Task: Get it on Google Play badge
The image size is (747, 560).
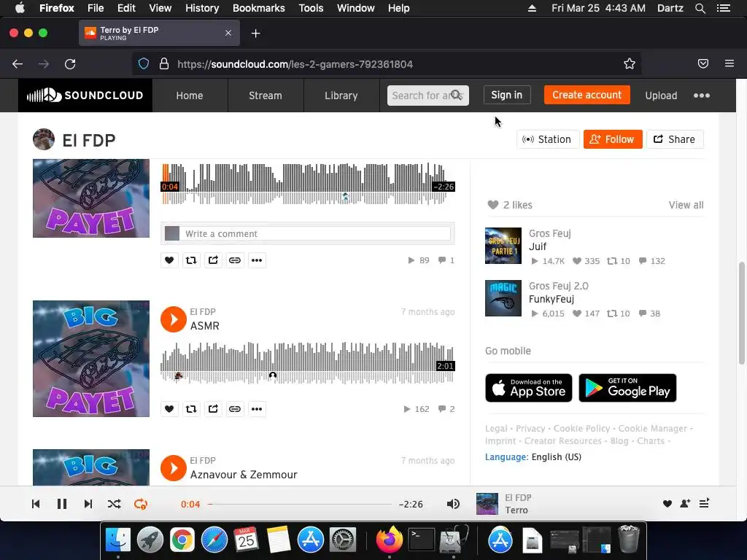Action: [x=627, y=388]
